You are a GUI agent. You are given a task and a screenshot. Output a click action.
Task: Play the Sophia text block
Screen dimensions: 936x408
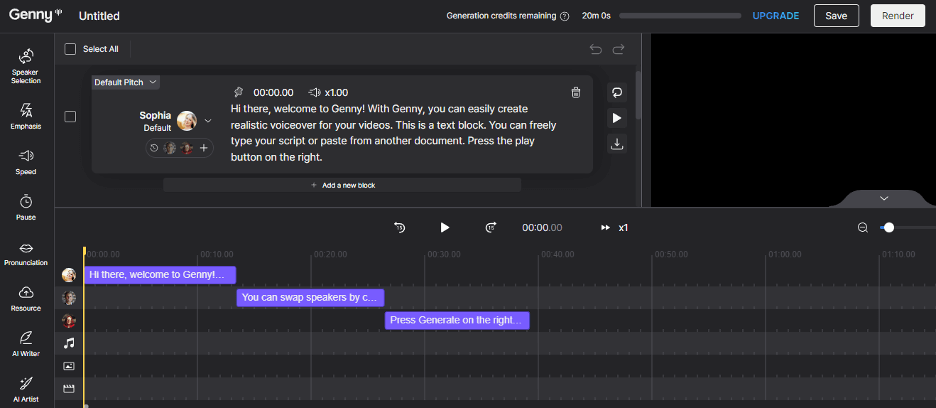[x=617, y=118]
